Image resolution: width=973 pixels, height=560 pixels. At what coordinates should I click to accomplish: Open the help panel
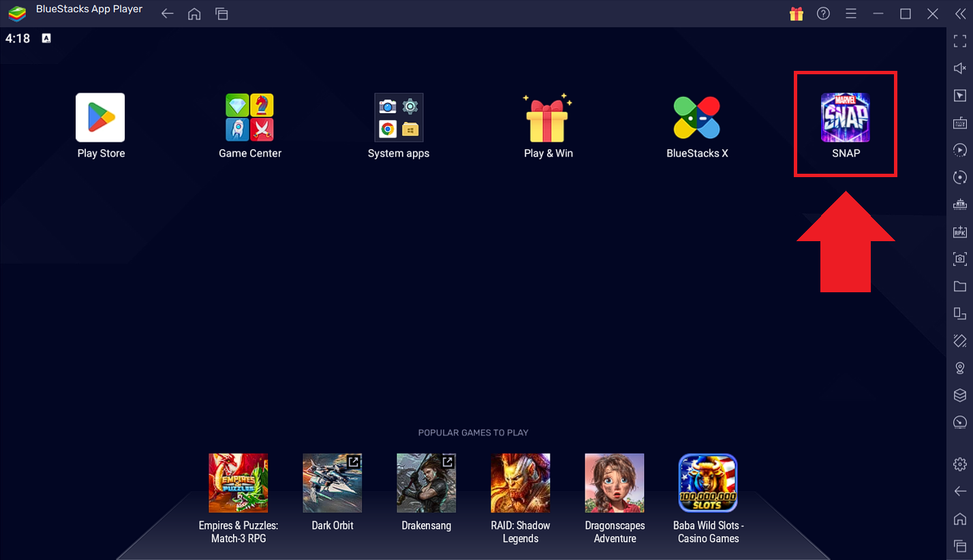click(823, 14)
